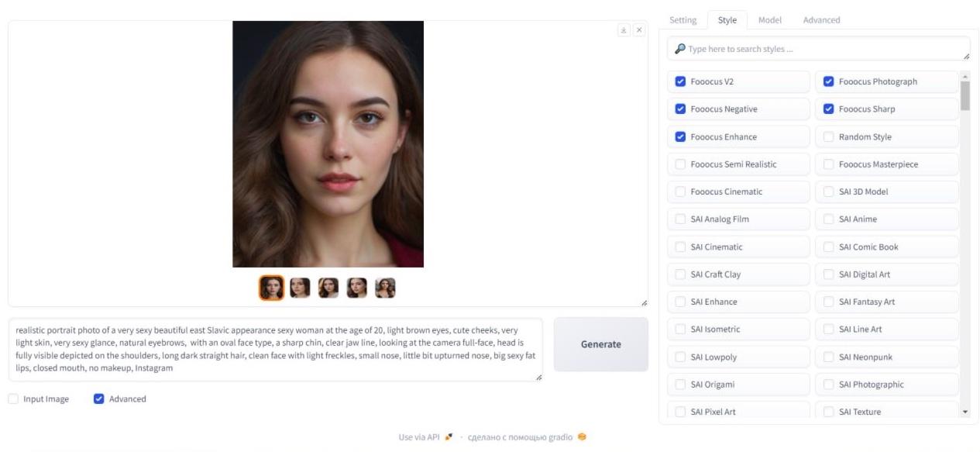The width and height of the screenshot is (980, 452).
Task: Check the SAI Cinematic style
Action: tap(680, 247)
